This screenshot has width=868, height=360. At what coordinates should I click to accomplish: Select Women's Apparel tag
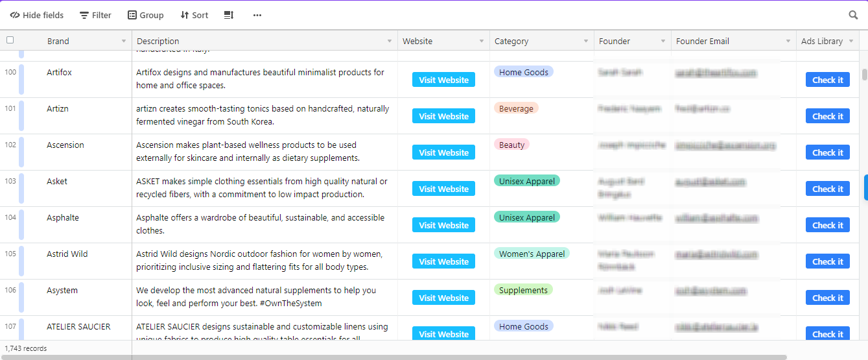click(x=532, y=254)
